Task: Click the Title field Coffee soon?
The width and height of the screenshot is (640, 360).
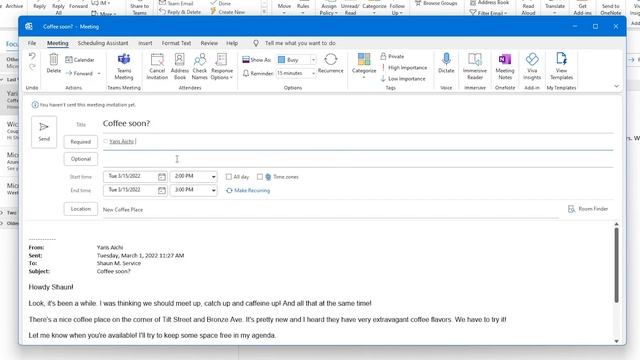Action: (358, 123)
